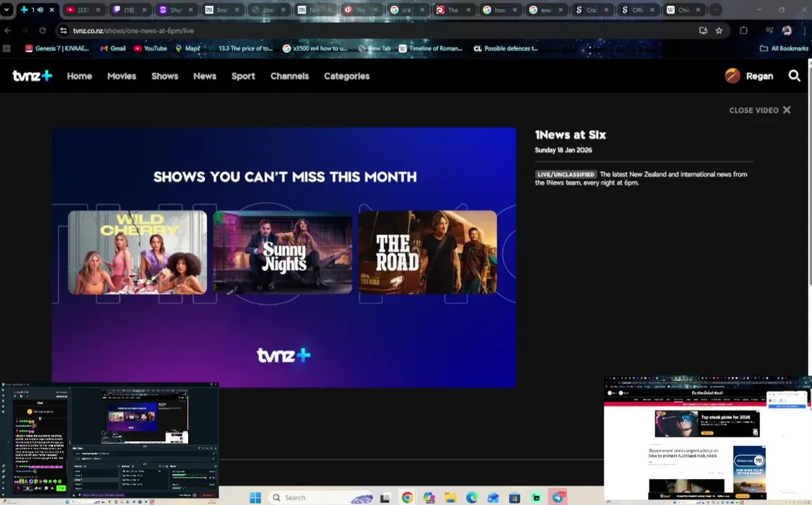Open a new tab with plus button
812x505 pixels.
[714, 10]
